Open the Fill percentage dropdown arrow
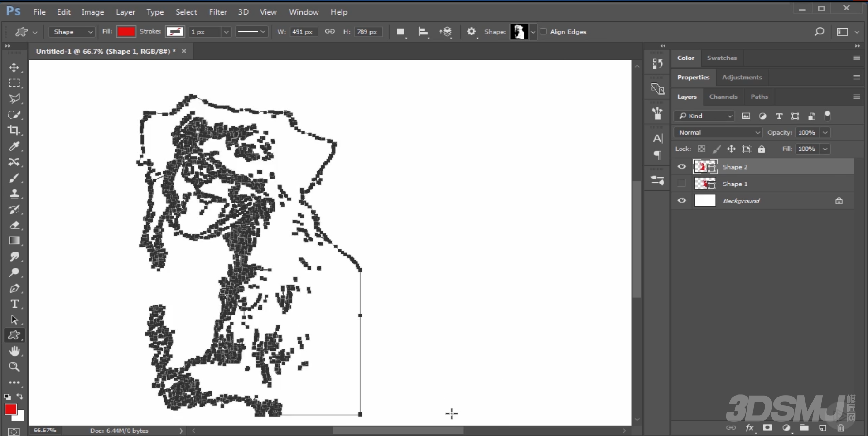The height and width of the screenshot is (436, 868). pyautogui.click(x=825, y=149)
